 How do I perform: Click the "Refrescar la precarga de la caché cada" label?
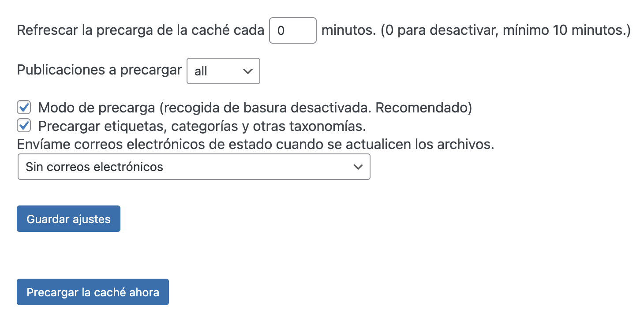(x=140, y=30)
